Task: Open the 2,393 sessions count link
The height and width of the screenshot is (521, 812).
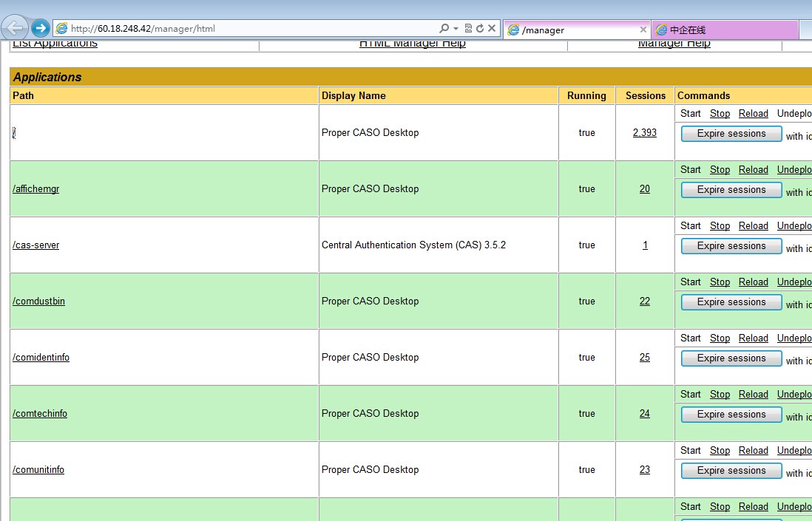Action: coord(644,133)
